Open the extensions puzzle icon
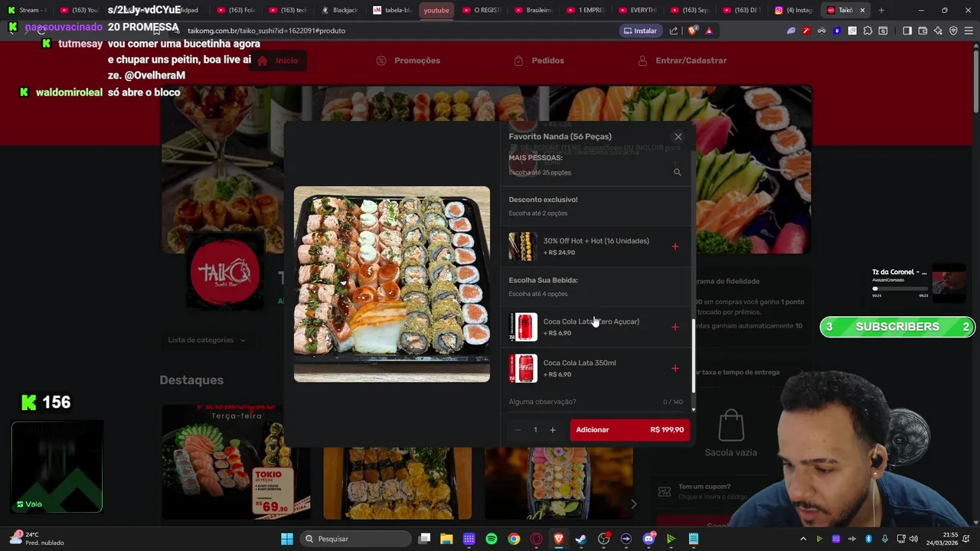Viewport: 980px width, 551px height. point(867,31)
